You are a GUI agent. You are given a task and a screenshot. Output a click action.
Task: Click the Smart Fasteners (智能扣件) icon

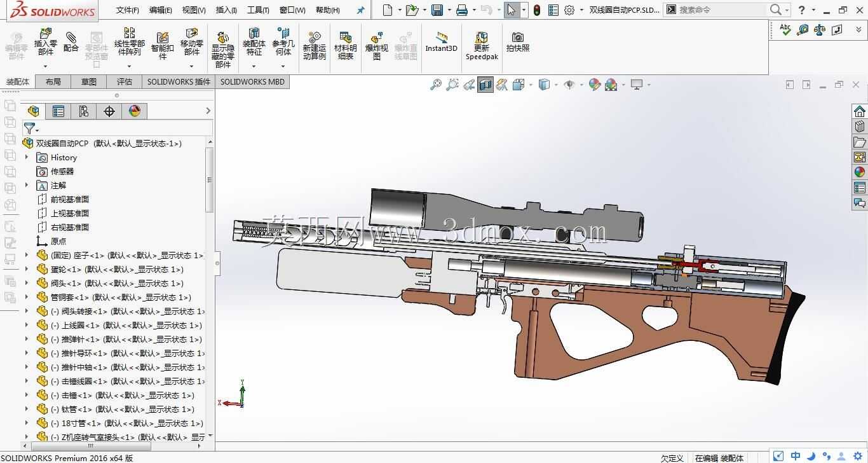[x=162, y=45]
